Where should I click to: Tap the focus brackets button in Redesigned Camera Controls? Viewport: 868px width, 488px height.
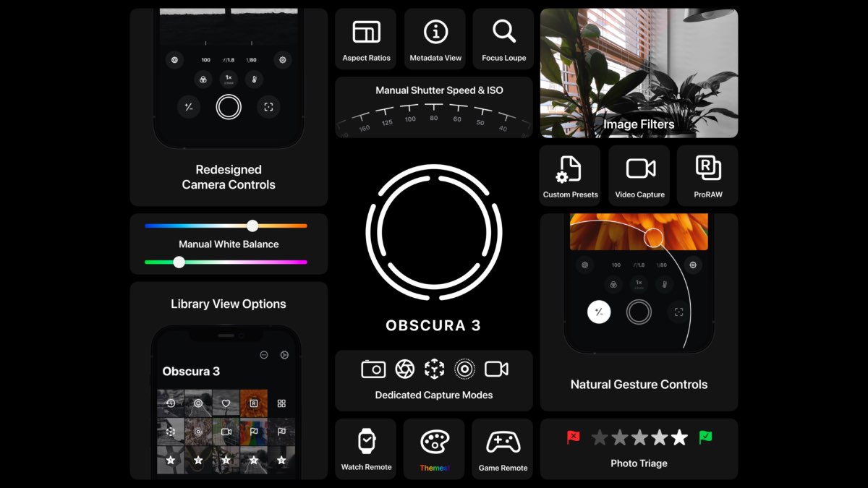pyautogui.click(x=268, y=107)
